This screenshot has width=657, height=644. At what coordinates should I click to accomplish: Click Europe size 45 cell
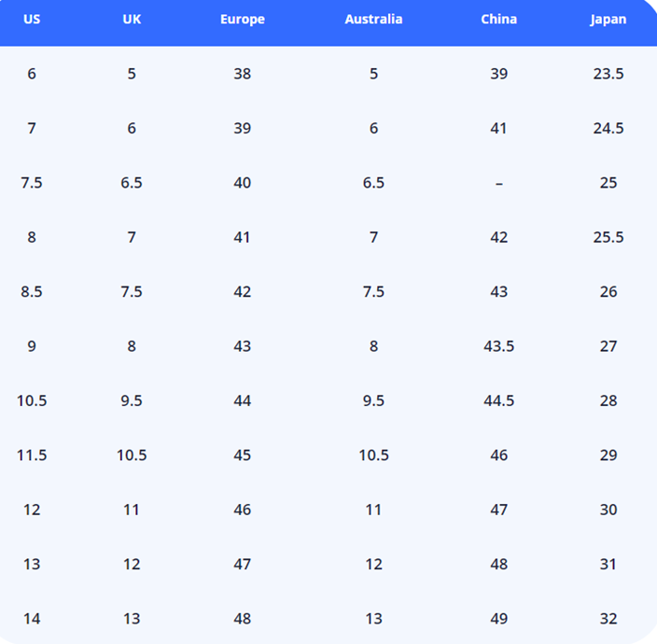(243, 455)
